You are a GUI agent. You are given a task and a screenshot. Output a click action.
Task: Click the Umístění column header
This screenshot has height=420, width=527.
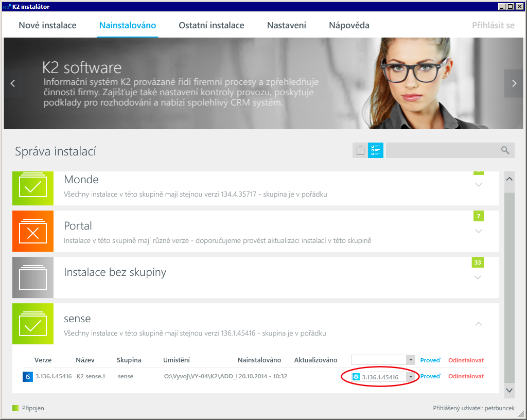click(x=177, y=360)
